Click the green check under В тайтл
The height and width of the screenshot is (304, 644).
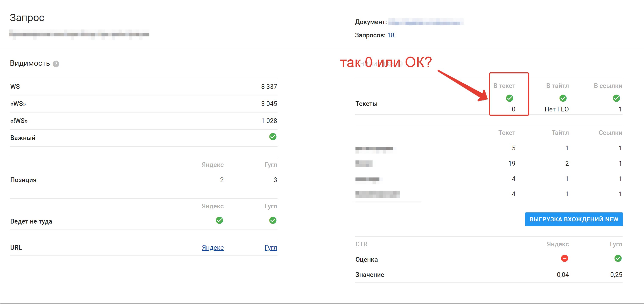click(x=563, y=98)
